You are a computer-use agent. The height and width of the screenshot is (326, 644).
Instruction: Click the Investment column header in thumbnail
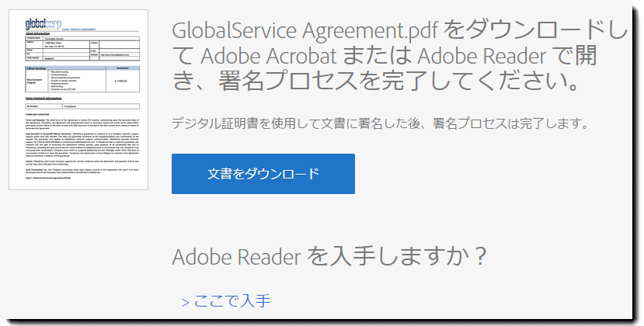[x=126, y=68]
